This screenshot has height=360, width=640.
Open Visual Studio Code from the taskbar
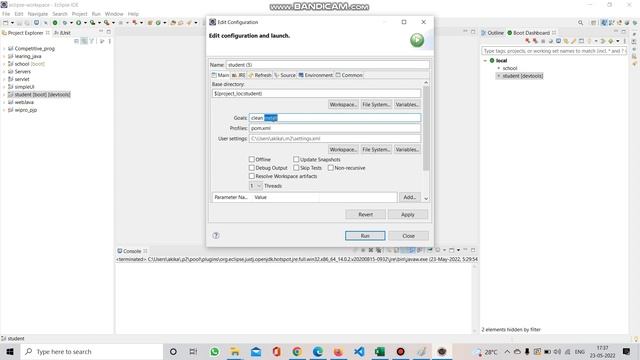359,351
